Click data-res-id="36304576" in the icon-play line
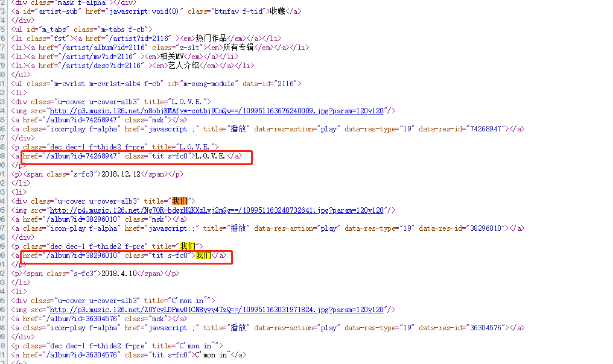This screenshot has width=613, height=364. 462,328
